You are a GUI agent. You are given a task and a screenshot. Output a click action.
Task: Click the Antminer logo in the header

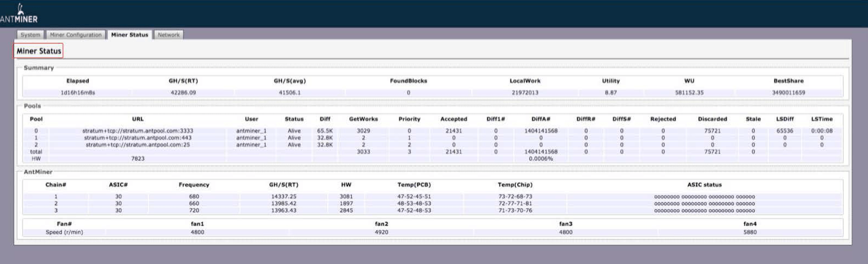click(x=19, y=14)
